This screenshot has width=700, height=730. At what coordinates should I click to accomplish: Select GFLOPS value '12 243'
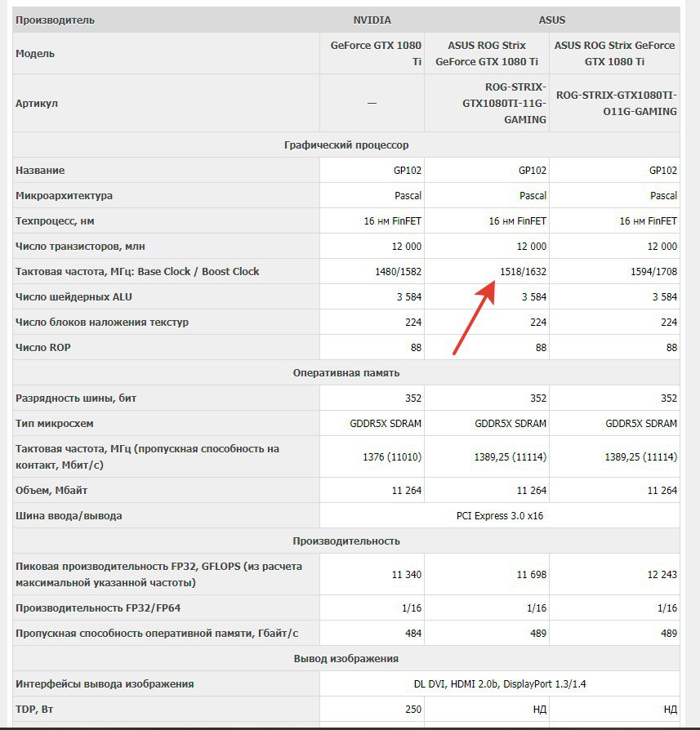point(662,575)
